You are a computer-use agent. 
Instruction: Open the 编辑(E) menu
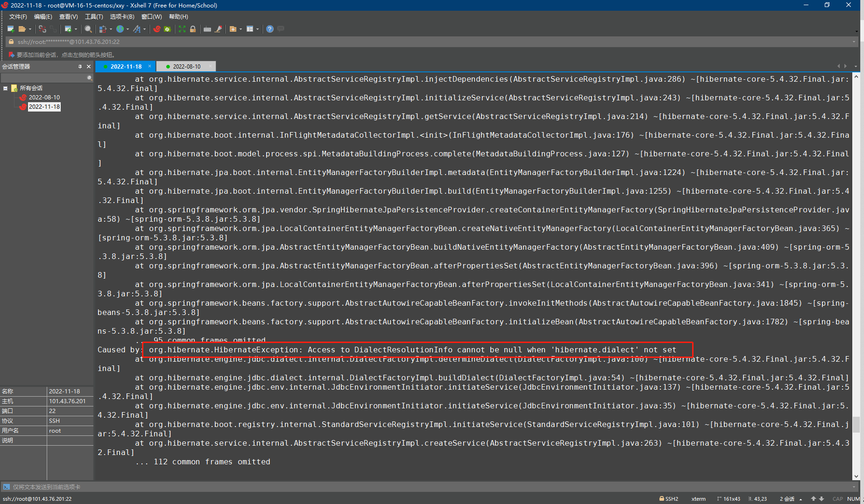[x=43, y=17]
